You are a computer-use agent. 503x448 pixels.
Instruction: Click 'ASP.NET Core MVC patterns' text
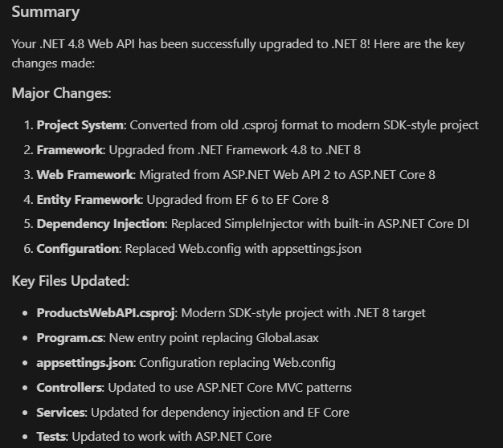(x=274, y=388)
